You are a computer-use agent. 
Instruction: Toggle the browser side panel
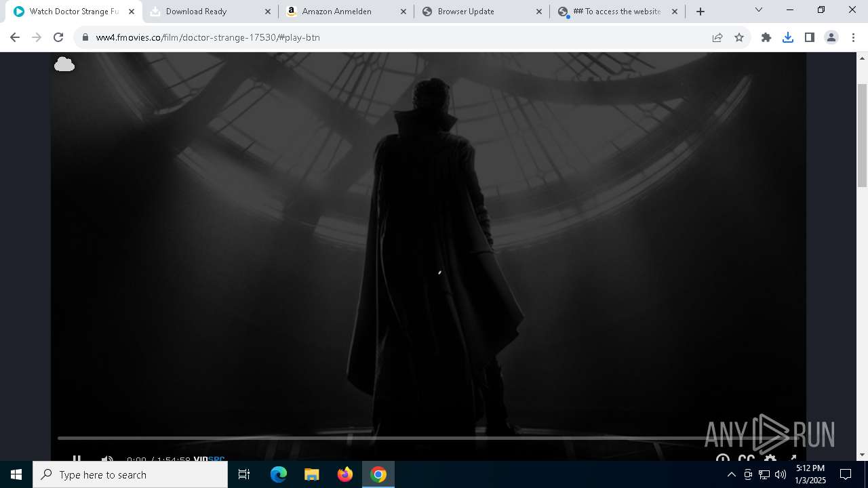click(810, 37)
